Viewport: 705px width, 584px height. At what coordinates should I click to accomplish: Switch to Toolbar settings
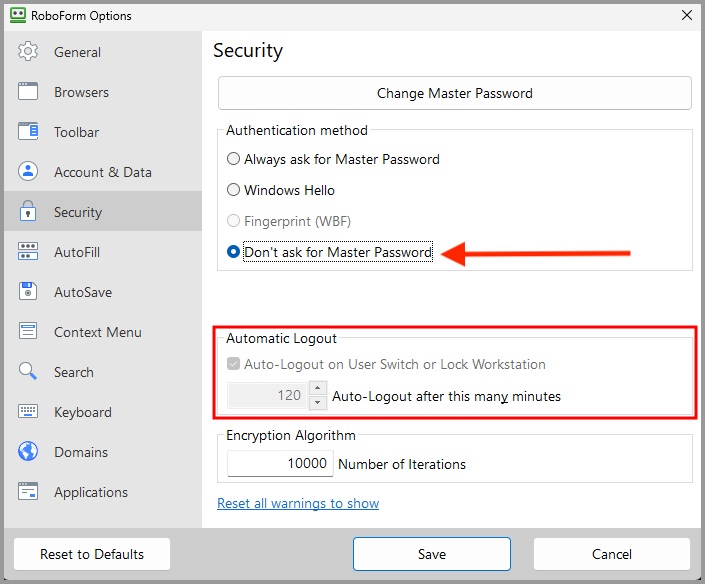[x=103, y=132]
